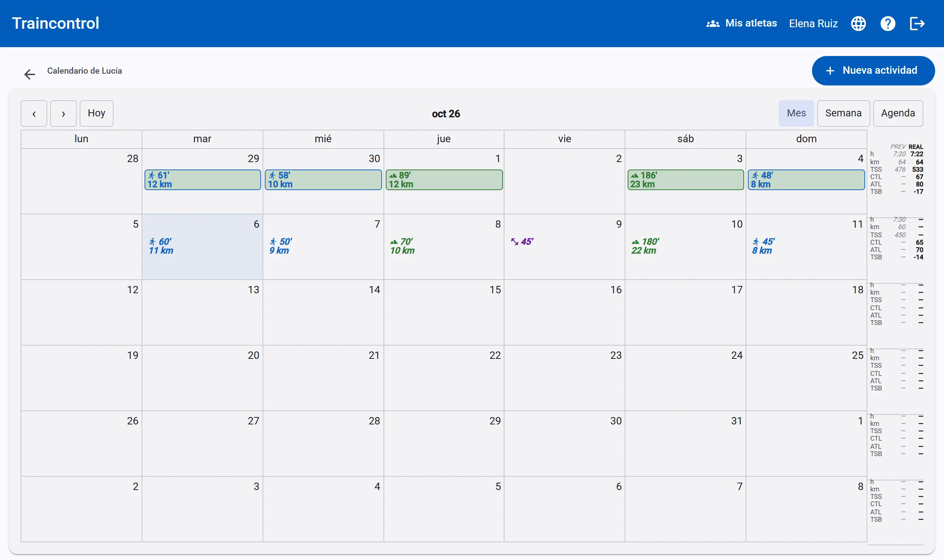Click the PREV column header in weekly summary
Viewport: 944px width, 560px height.
click(x=898, y=147)
